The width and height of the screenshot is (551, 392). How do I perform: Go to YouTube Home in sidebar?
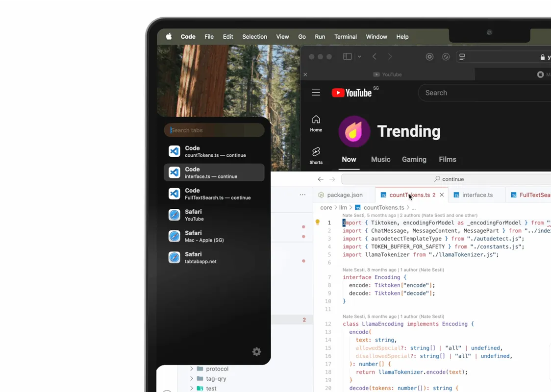(316, 123)
